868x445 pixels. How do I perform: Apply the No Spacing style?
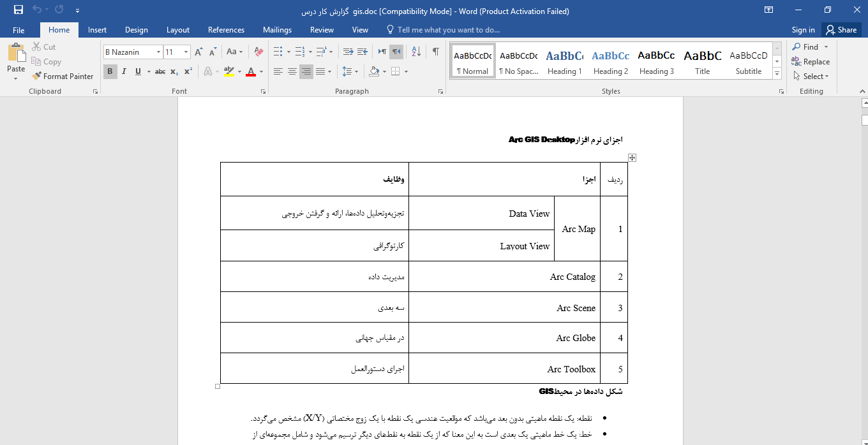(x=519, y=61)
